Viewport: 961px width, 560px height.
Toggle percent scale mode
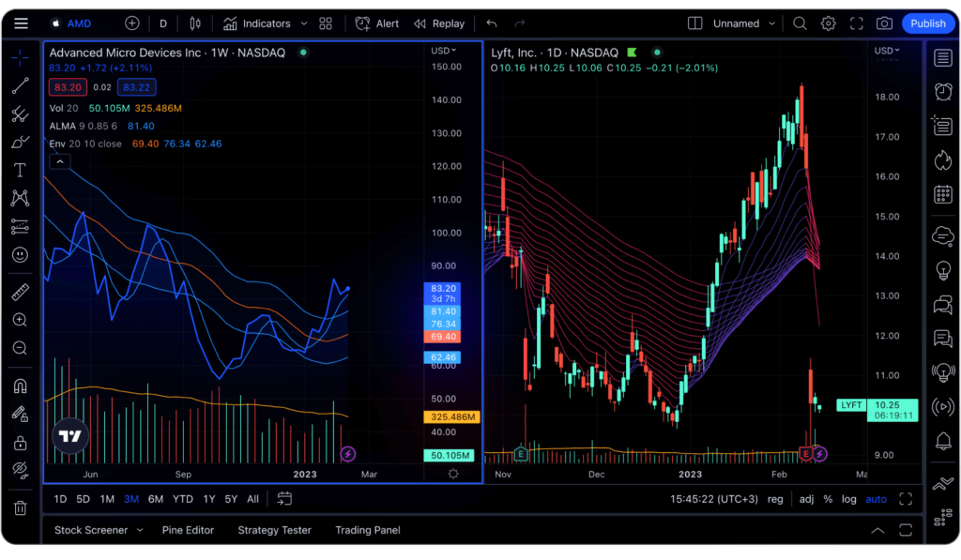click(828, 499)
